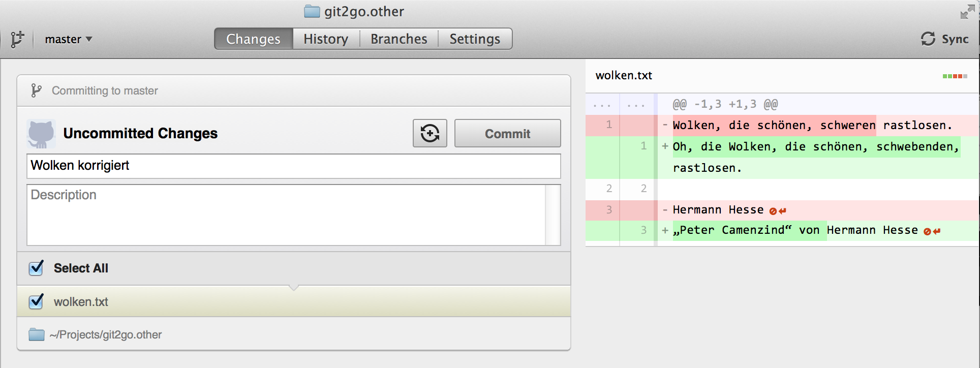This screenshot has height=368, width=980.
Task: Click the create branch icon beside master
Action: point(17,39)
